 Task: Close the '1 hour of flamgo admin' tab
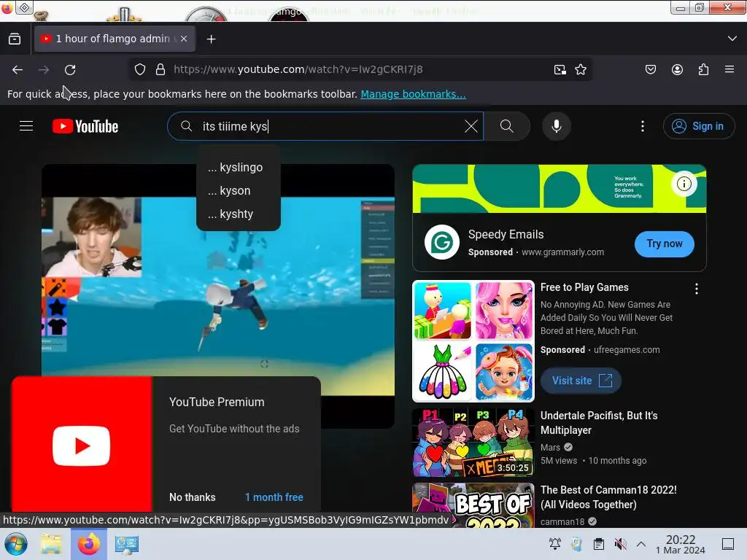pos(184,39)
